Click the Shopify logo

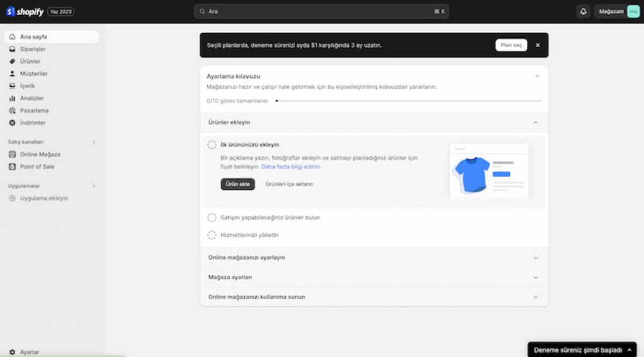coord(25,11)
